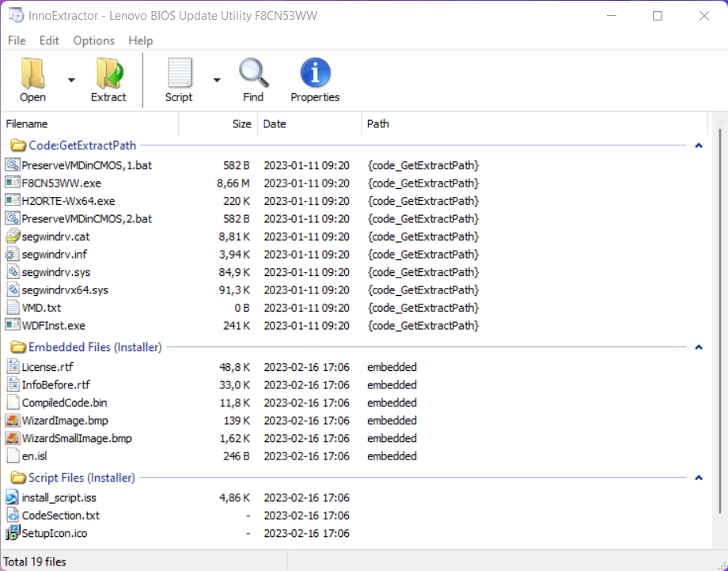Open the Options menu
The height and width of the screenshot is (571, 728).
(x=94, y=41)
